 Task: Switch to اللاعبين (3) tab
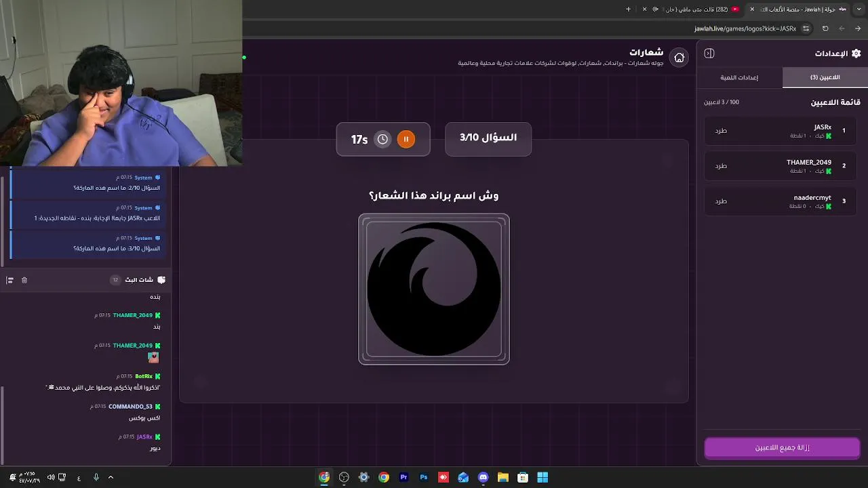tap(825, 77)
